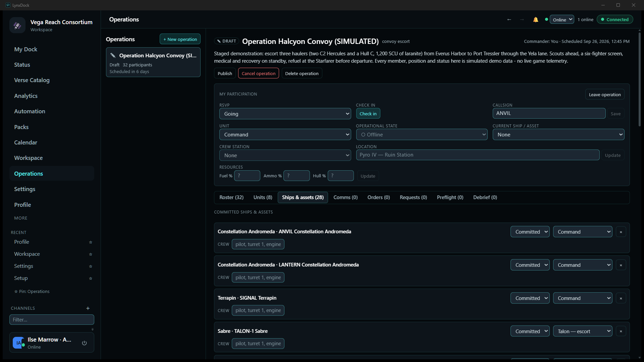
Task: Open the TALON-1 Sabre Talon — escort dropdown
Action: [x=583, y=331]
